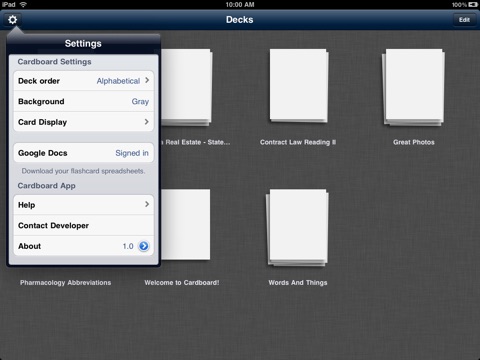Tap the Contract Law Reading II label
This screenshot has width=480, height=360.
[298, 142]
